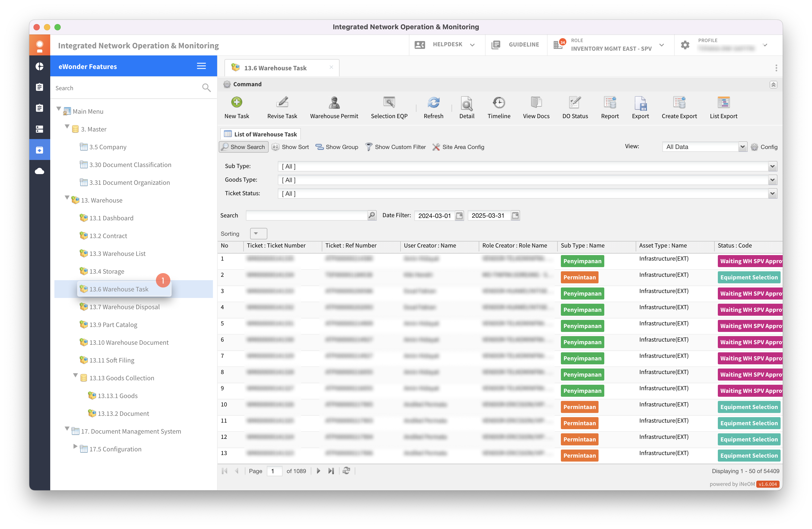Go to the next page arrow
This screenshot has width=812, height=529.
pyautogui.click(x=318, y=471)
